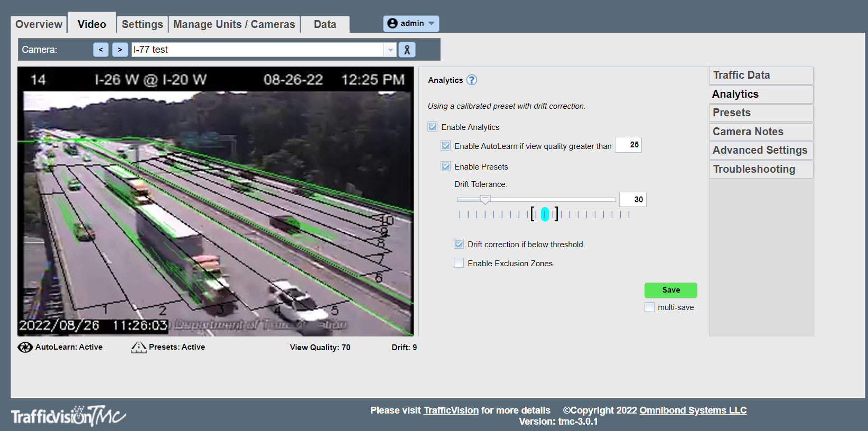Click the cyan drift indicator marker
This screenshot has height=431, width=868.
click(545, 214)
